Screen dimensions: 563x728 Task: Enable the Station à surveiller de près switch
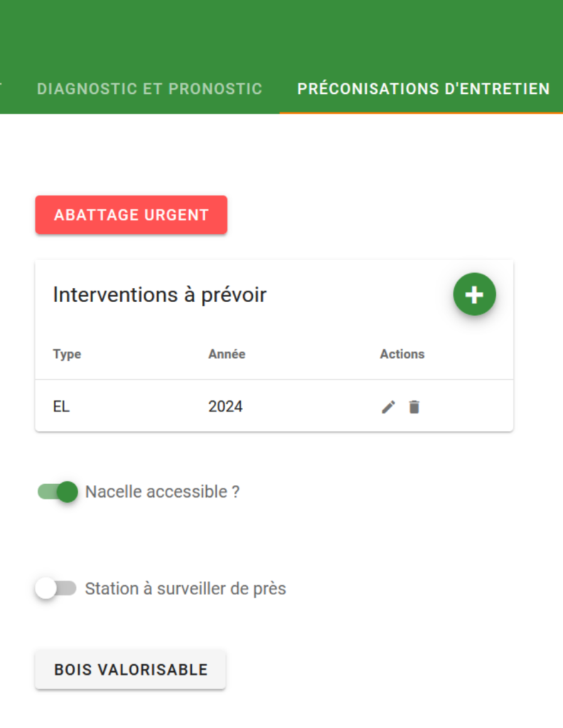click(x=57, y=588)
